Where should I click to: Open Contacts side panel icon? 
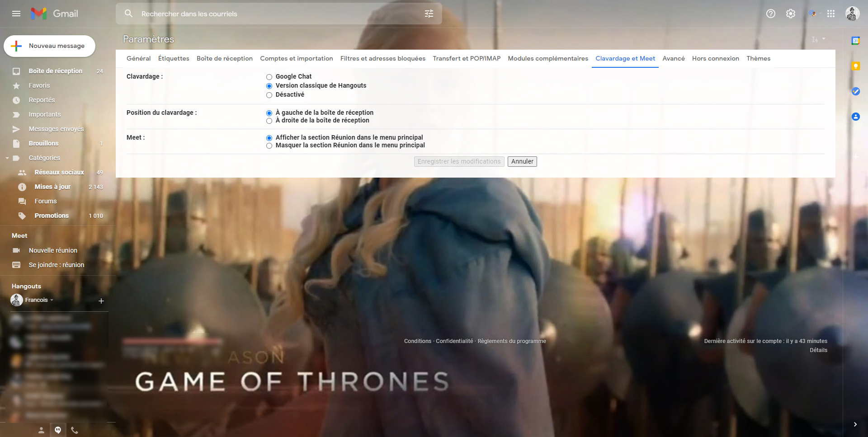(x=855, y=117)
